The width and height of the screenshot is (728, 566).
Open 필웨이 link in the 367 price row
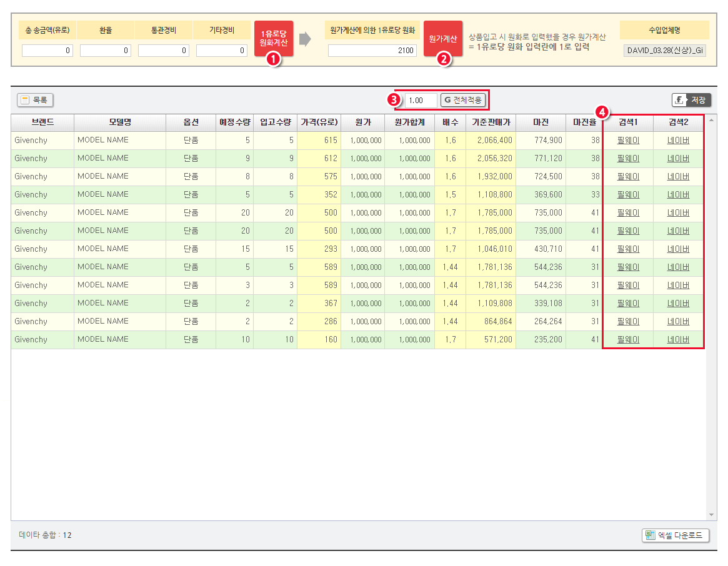(x=628, y=303)
